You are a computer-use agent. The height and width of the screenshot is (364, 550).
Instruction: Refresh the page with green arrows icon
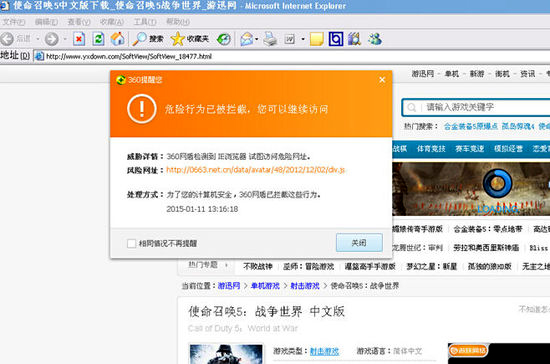tap(98, 39)
